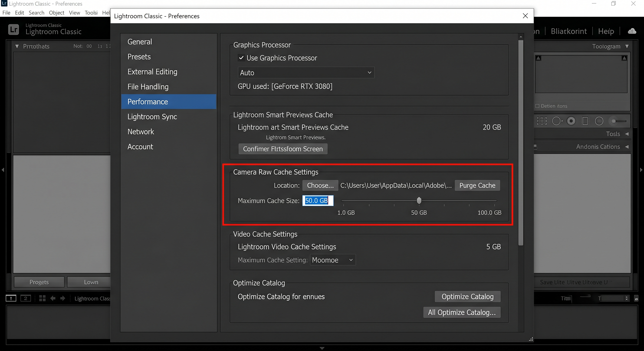Image resolution: width=644 pixels, height=351 pixels.
Task: Open the Maximum Cache Setting dropdown
Action: [x=333, y=260]
